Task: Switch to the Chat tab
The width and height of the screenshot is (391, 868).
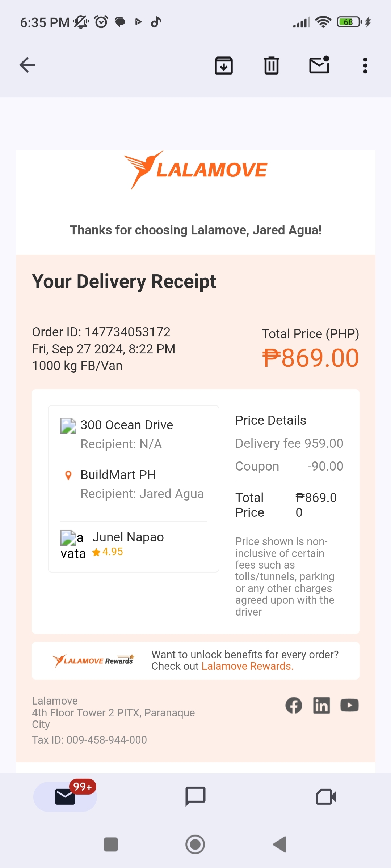Action: pyautogui.click(x=195, y=796)
